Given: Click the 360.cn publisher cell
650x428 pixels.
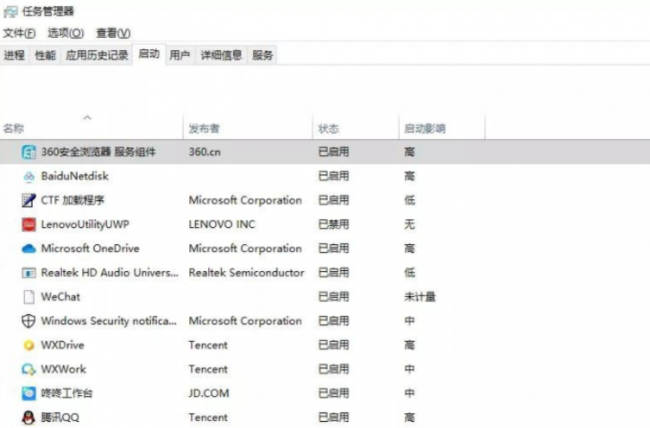Looking at the screenshot, I should [205, 152].
